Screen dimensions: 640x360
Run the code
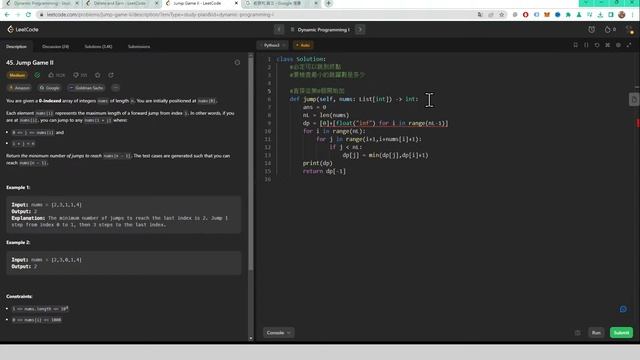pyautogui.click(x=596, y=333)
